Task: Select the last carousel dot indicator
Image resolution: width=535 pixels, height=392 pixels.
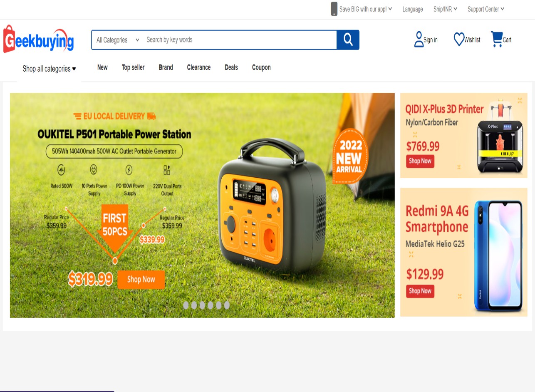Action: coord(227,305)
